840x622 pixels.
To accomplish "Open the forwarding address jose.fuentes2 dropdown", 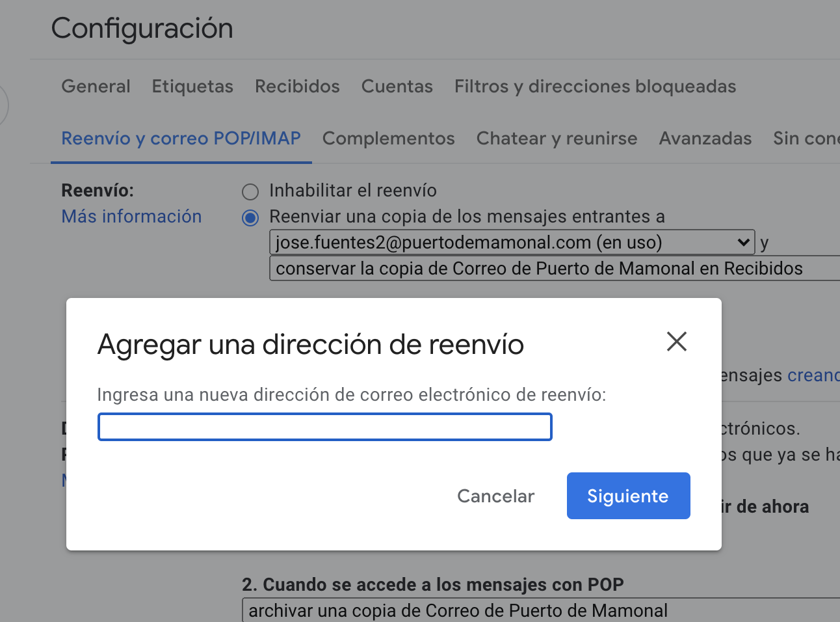I will point(512,242).
